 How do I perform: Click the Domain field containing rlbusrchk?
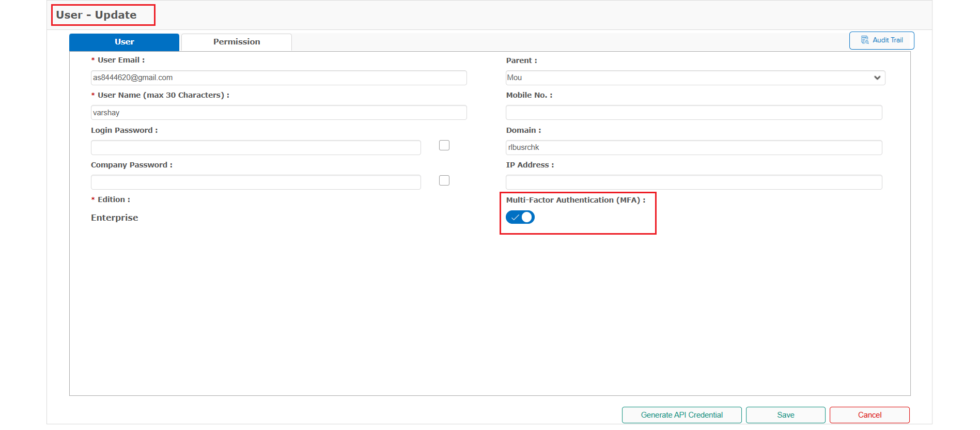click(694, 148)
